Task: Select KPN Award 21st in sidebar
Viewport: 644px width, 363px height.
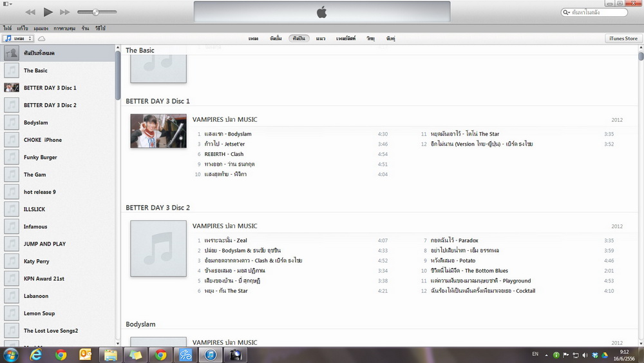Action: (57, 279)
